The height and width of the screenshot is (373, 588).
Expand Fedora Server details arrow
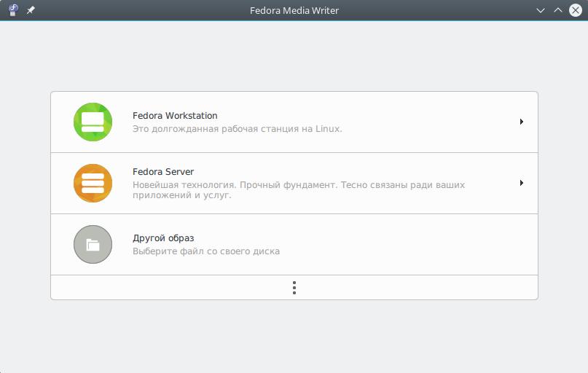coord(521,183)
